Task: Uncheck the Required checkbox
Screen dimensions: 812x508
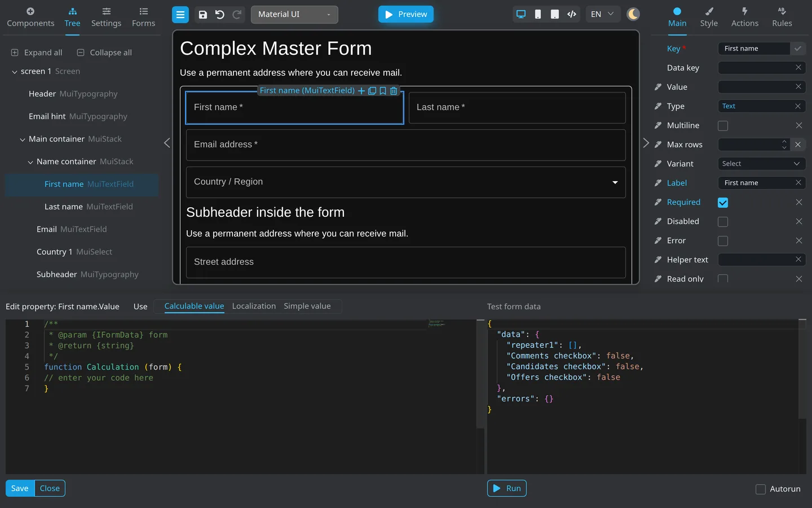Action: [723, 203]
